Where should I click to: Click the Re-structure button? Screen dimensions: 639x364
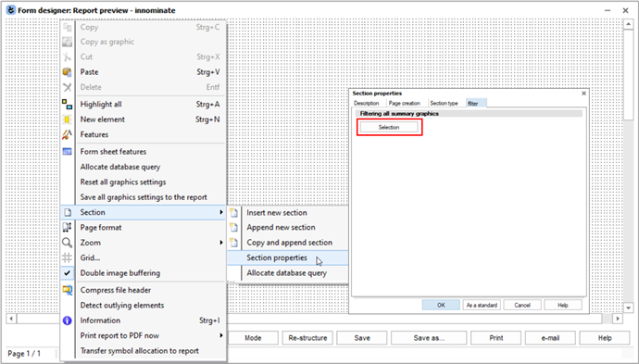click(x=307, y=338)
